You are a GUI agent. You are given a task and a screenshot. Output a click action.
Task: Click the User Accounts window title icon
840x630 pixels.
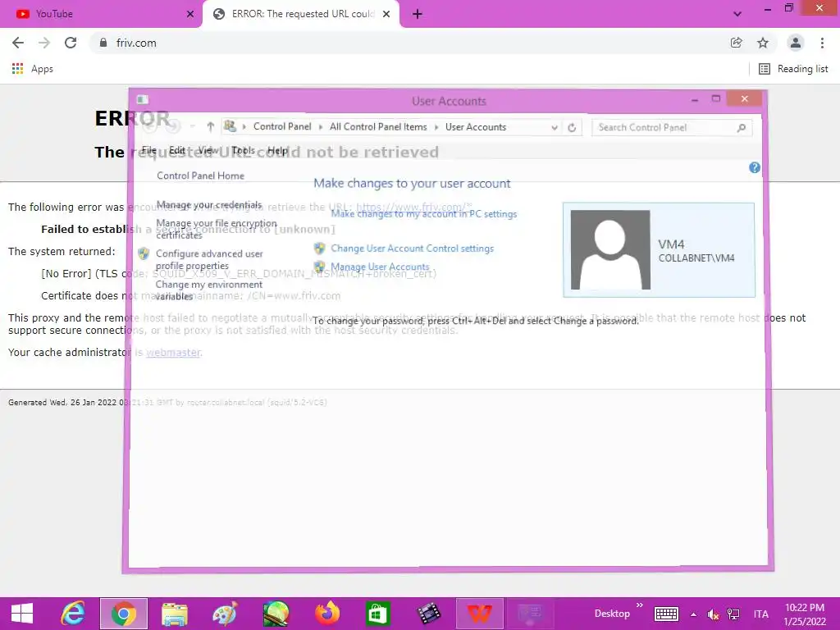tap(143, 99)
